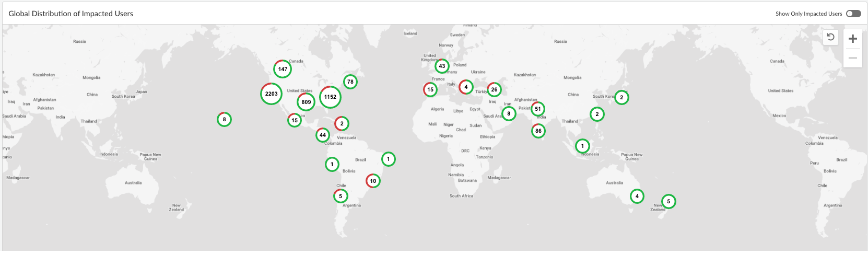Select the 2 users cluster near South Korea
This screenshot has height=254, width=868.
[621, 97]
